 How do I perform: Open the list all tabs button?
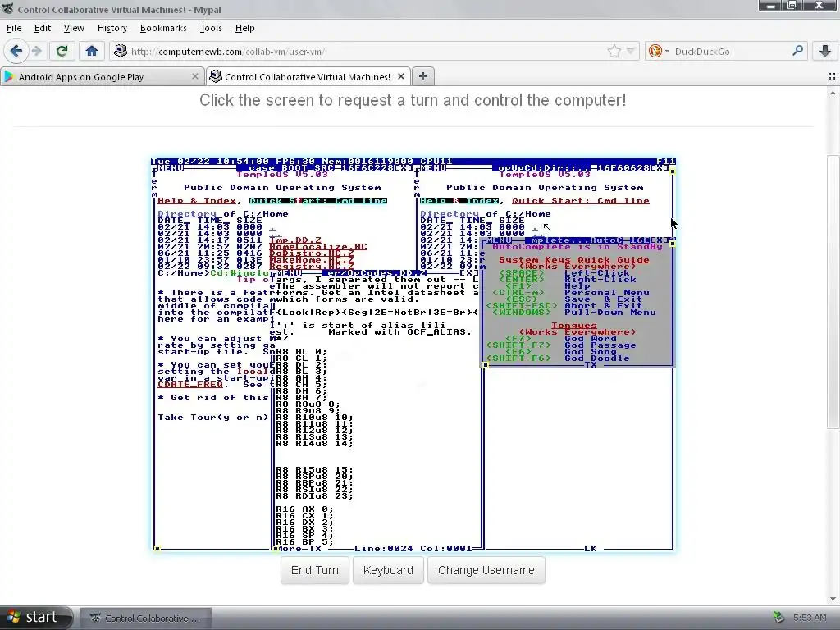832,76
